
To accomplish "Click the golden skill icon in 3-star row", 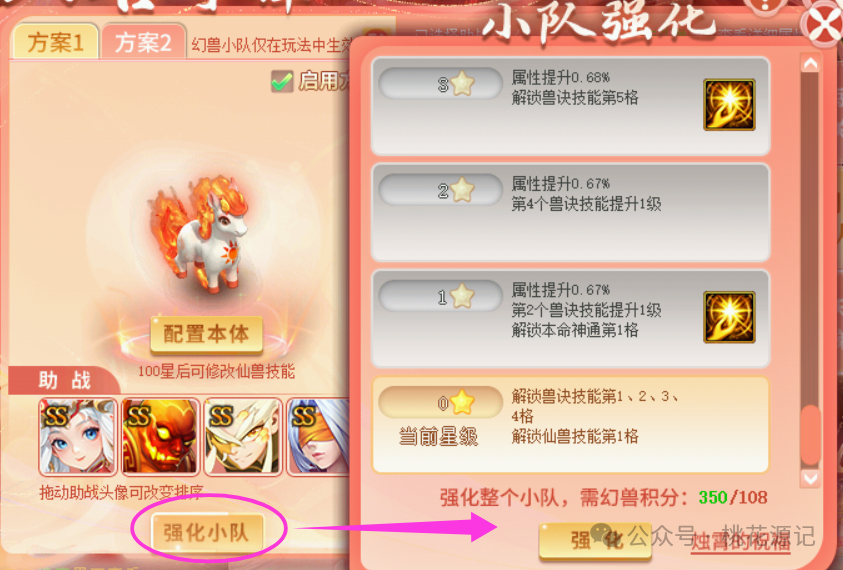I will coord(729,105).
